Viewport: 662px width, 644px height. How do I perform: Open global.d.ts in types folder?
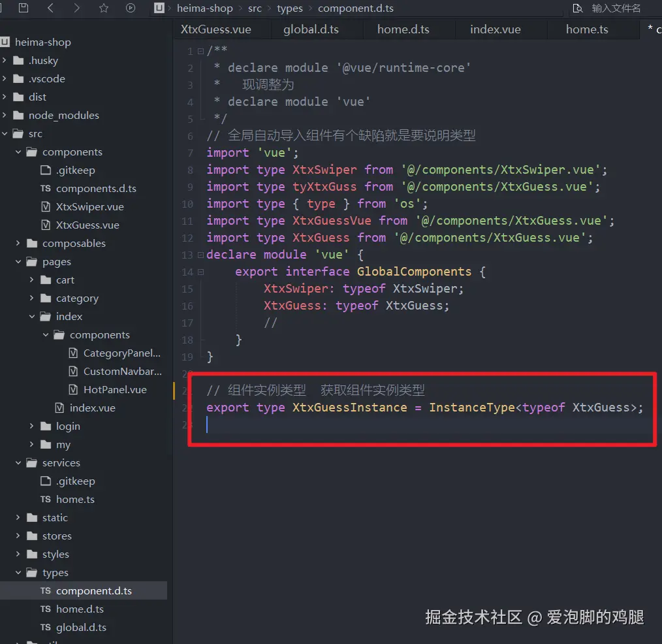click(x=81, y=627)
